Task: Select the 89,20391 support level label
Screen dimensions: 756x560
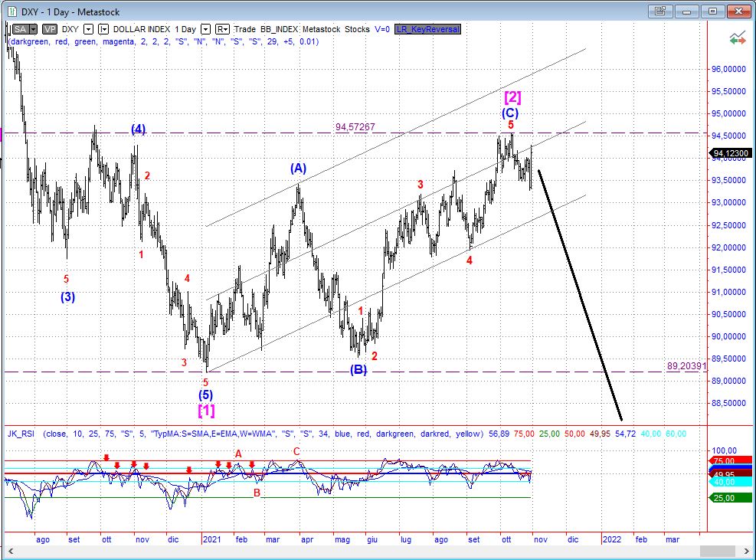Action: click(686, 366)
